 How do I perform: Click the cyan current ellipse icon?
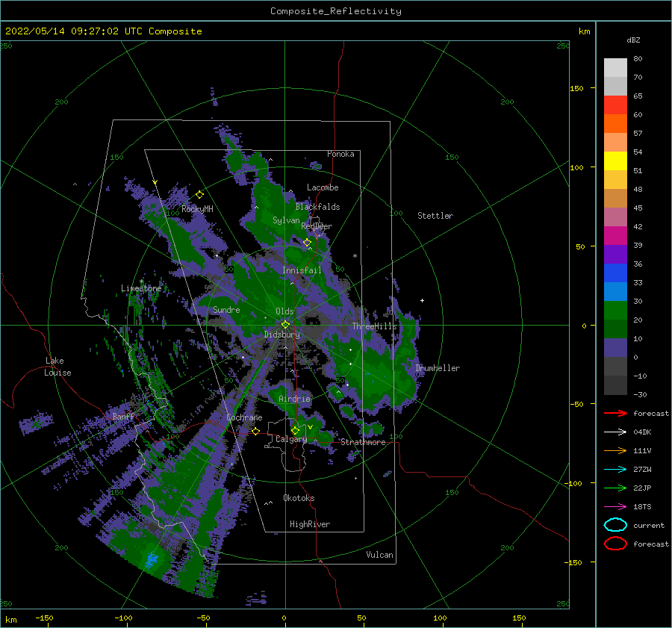point(615,525)
